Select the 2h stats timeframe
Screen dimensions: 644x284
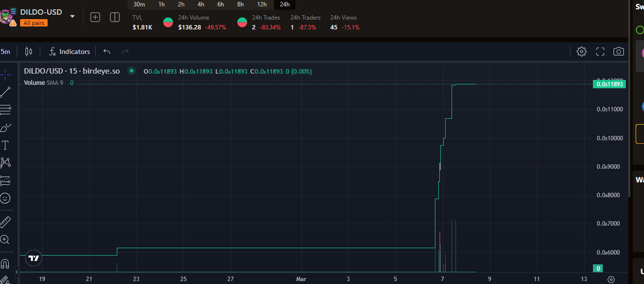[181, 4]
